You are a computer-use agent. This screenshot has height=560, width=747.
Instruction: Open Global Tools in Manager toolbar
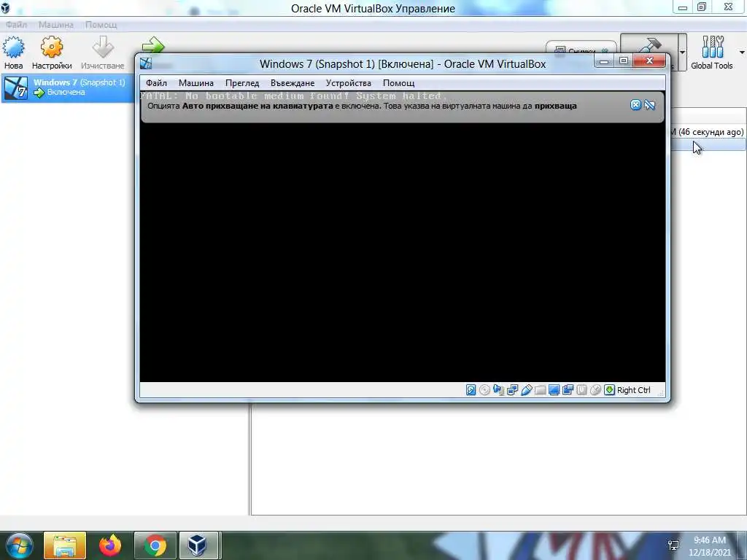tap(712, 52)
